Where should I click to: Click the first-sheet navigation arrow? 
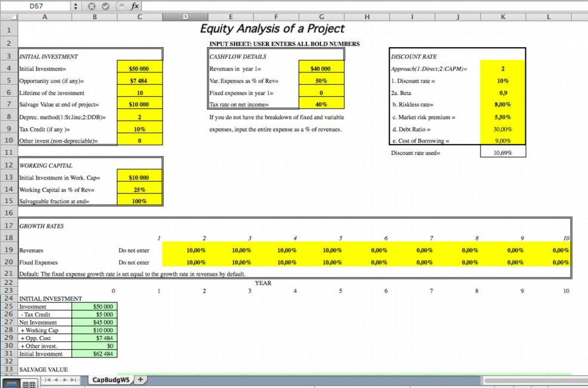[47, 380]
